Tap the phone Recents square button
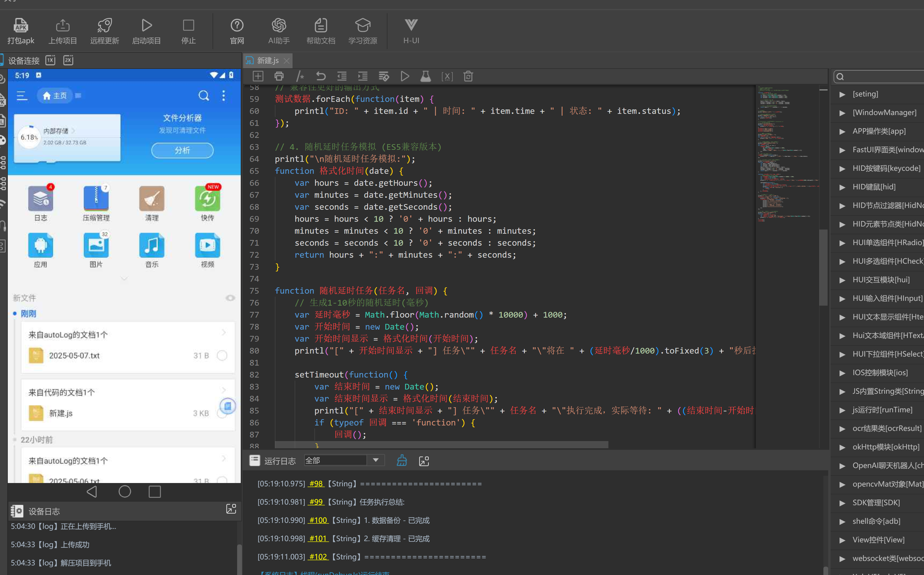The image size is (924, 575). click(x=154, y=492)
